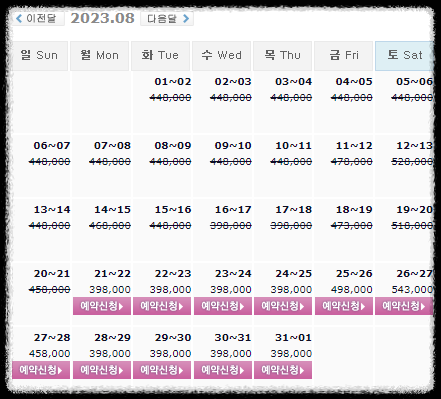Click the 458,000 price under 27~28
This screenshot has width=441, height=399.
click(x=49, y=353)
